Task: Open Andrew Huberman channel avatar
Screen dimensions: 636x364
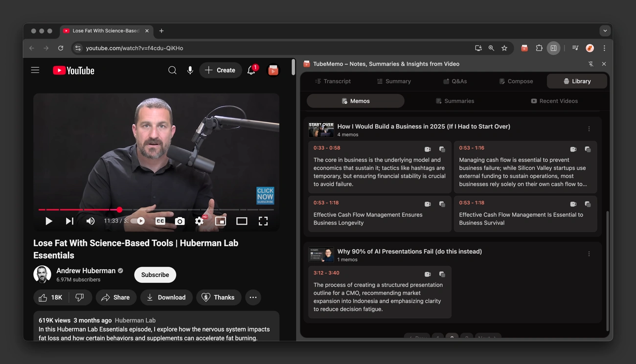Action: click(x=42, y=274)
